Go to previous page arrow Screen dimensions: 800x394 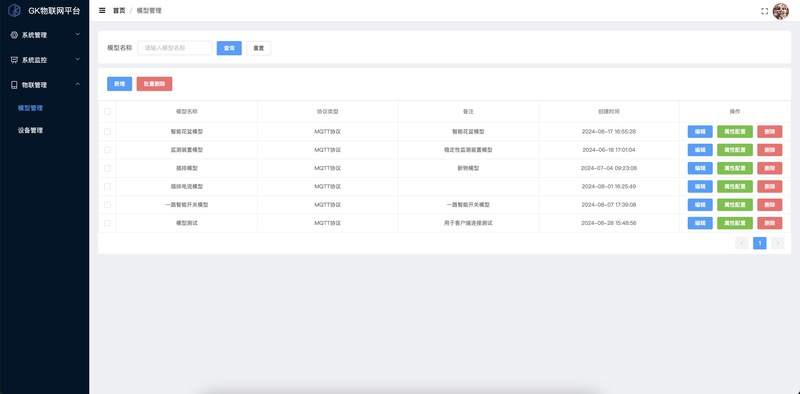pyautogui.click(x=742, y=243)
